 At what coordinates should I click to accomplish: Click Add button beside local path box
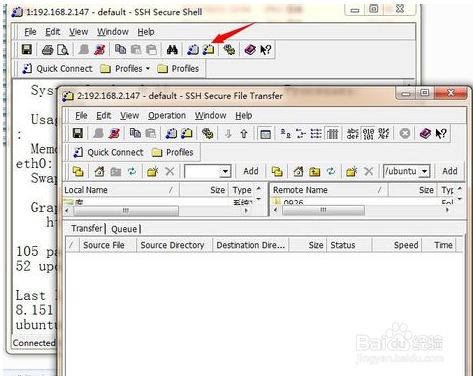pos(251,171)
